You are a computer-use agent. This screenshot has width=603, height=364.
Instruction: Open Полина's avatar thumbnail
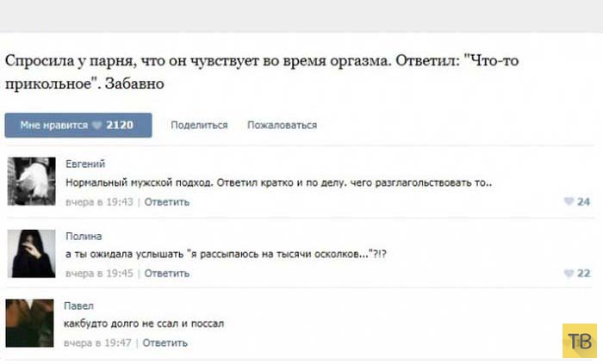[32, 253]
